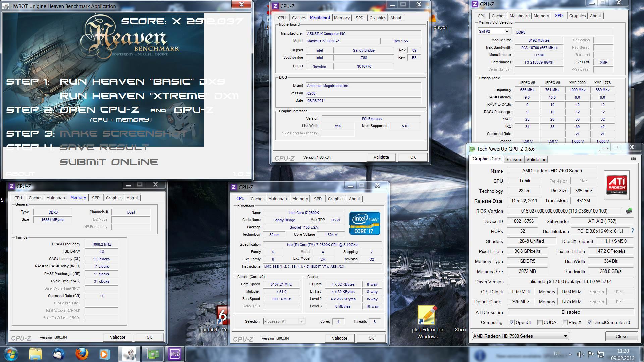Click the Intel Core i7 logo in CPU-Z
This screenshot has height=362, width=644.
pos(365,223)
